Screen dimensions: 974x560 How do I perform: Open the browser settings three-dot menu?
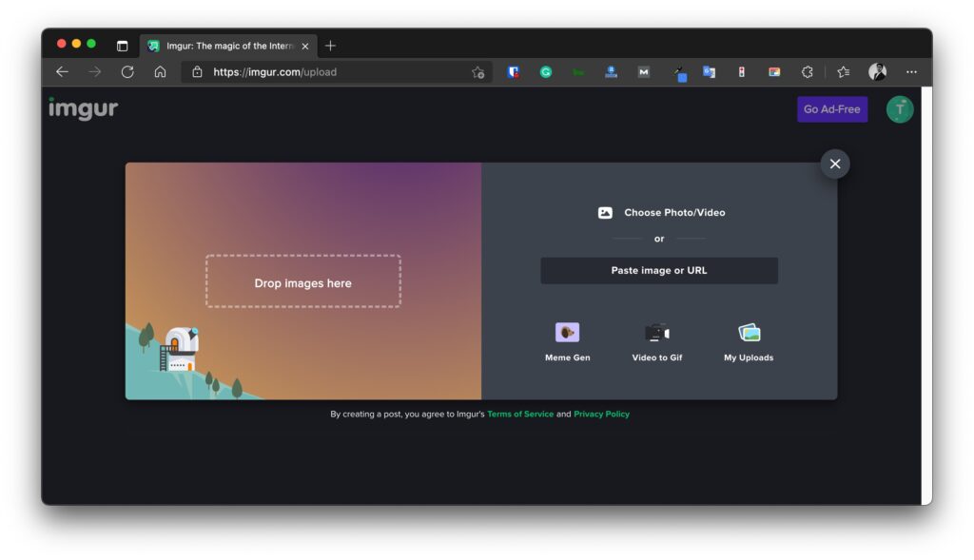[910, 71]
